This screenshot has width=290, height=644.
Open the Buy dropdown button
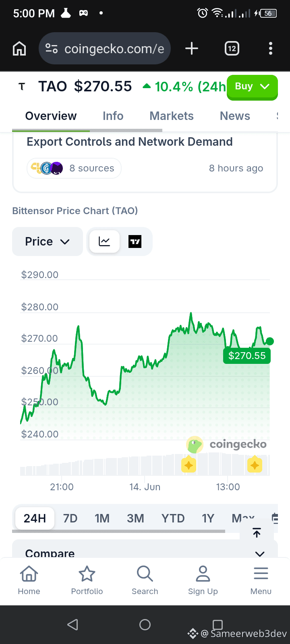pos(252,87)
